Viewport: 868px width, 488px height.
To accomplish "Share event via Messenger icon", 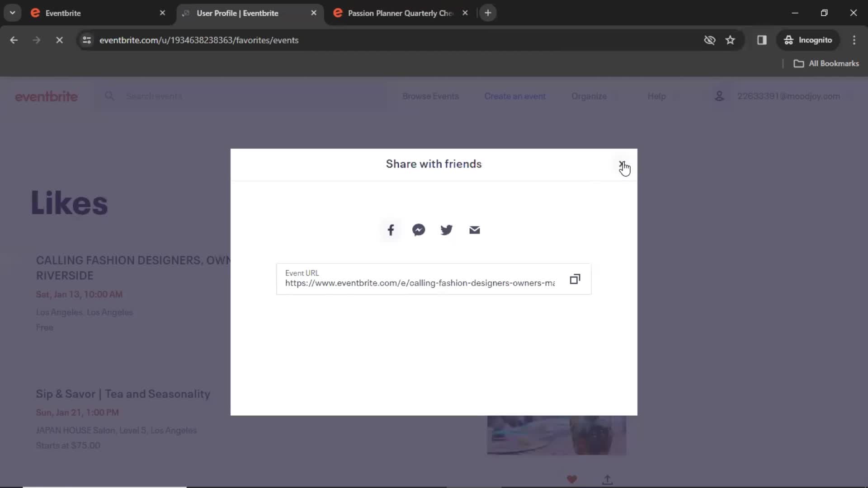I will coord(419,230).
